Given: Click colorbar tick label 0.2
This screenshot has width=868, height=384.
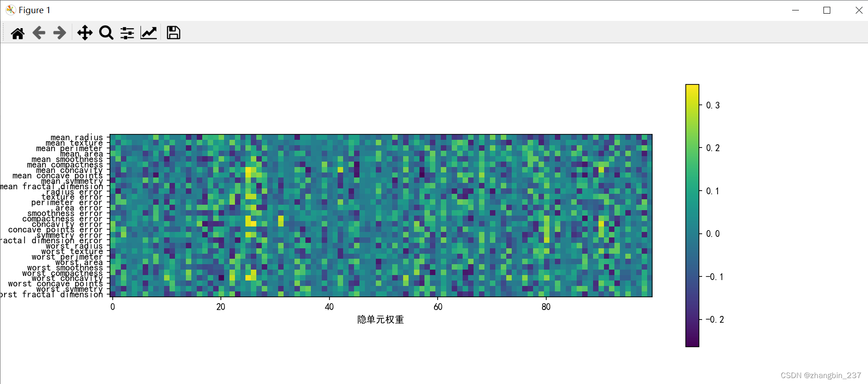Looking at the screenshot, I should coord(713,148).
